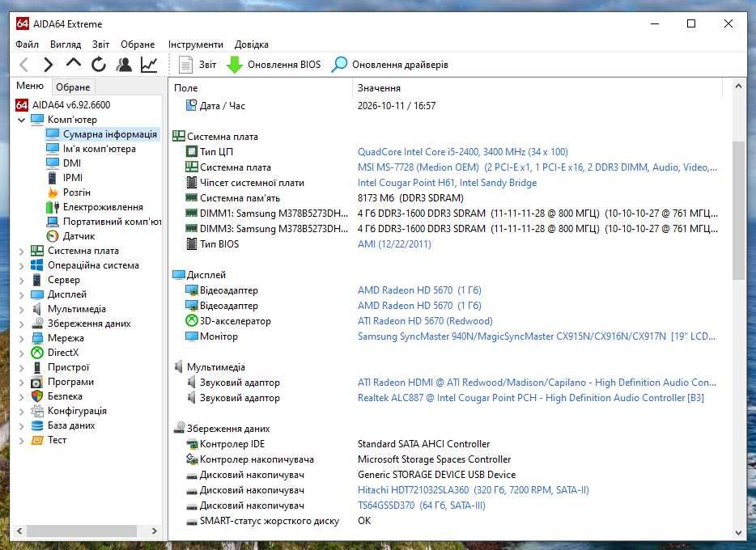Open Intel Cougar Point H61 chipset link
The width and height of the screenshot is (756, 550).
(x=447, y=183)
